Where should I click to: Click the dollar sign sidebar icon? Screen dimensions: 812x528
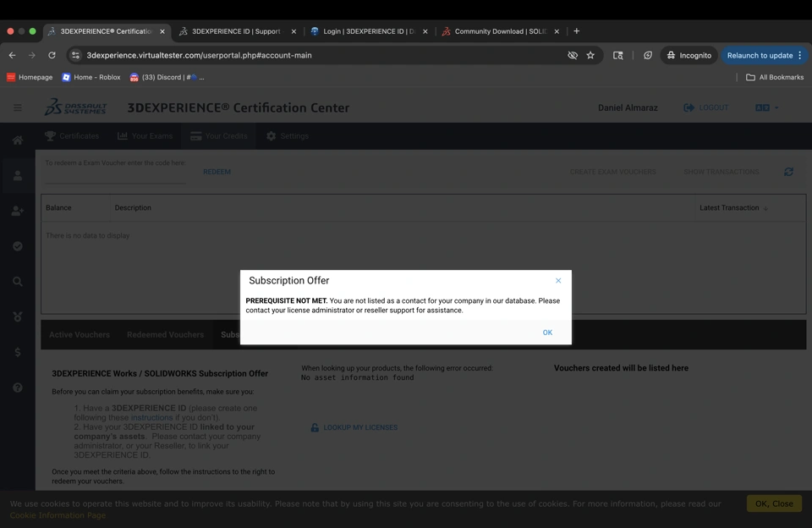pos(18,352)
